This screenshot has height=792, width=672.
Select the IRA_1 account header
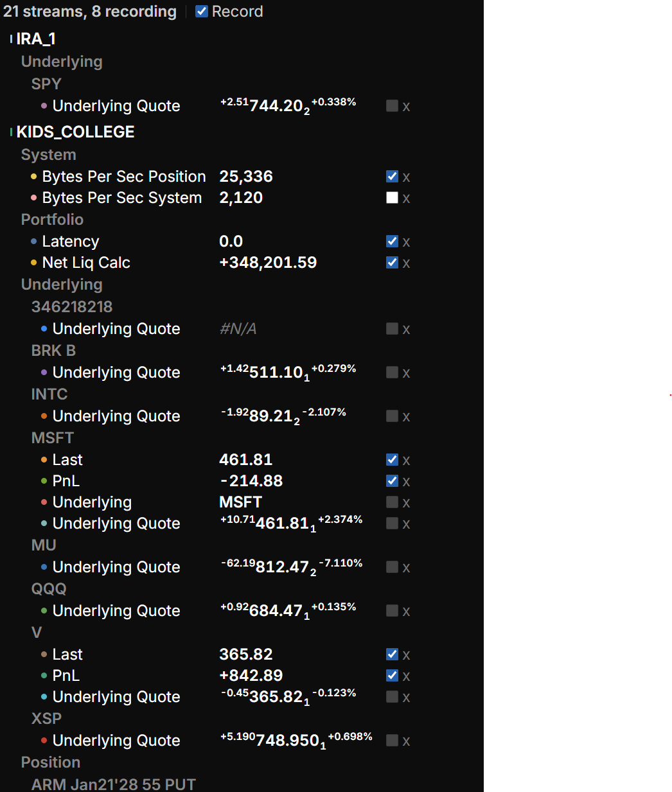36,39
